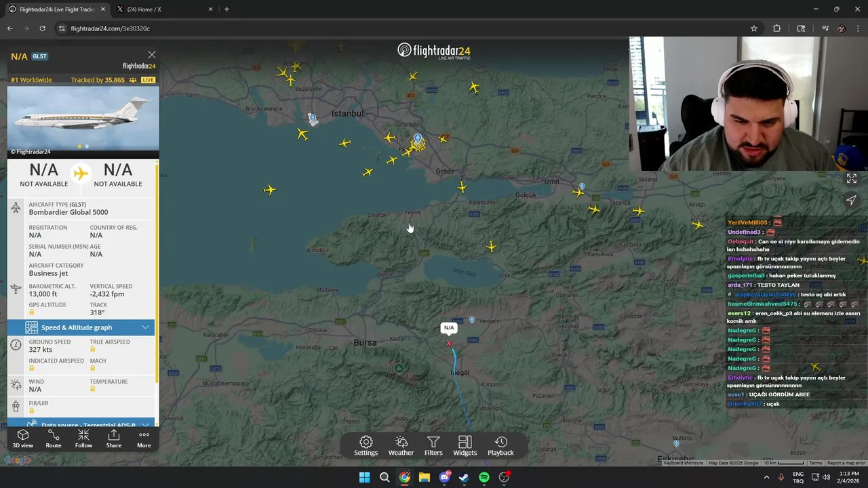Open the Windows Start menu

tap(365, 477)
